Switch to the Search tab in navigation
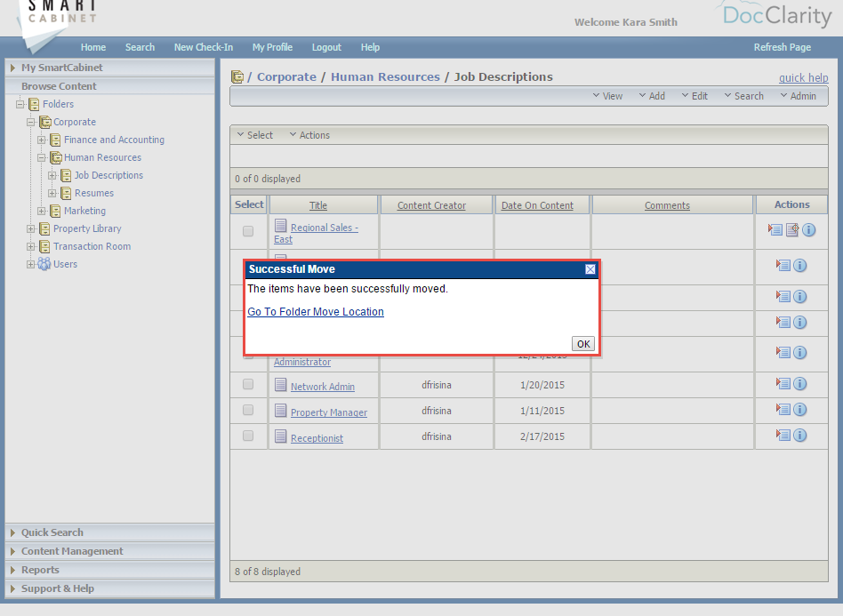Viewport: 843px width, 616px height. (140, 47)
